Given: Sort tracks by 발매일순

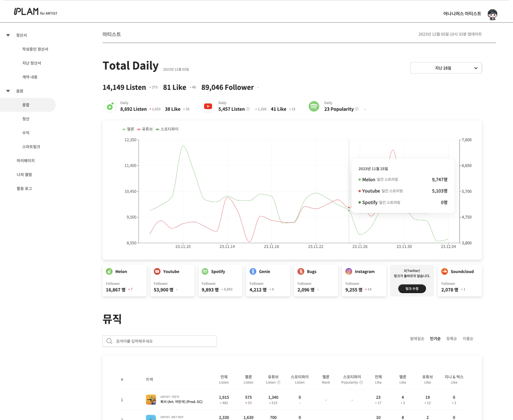Looking at the screenshot, I should coord(417,339).
